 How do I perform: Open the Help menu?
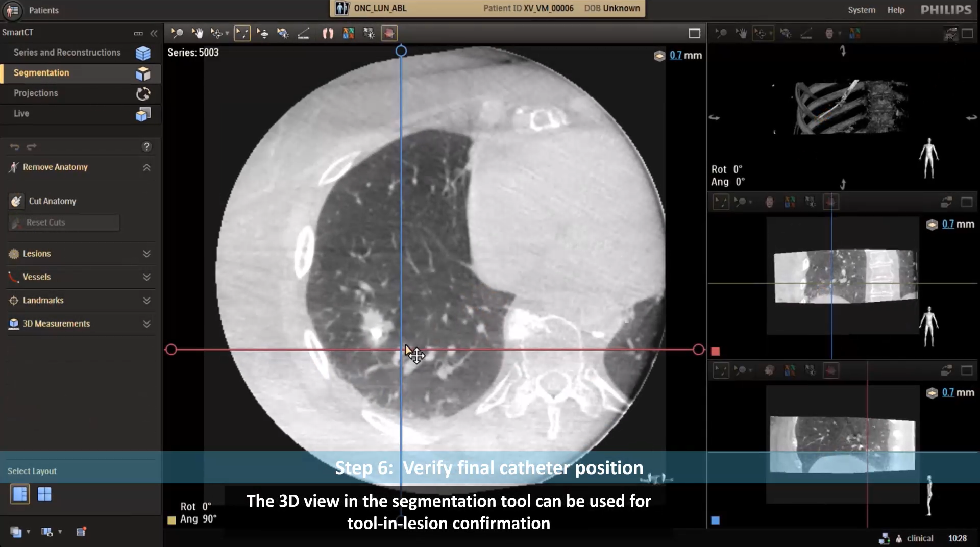point(896,10)
